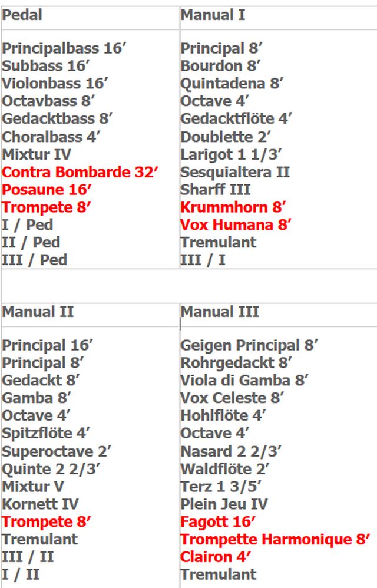Image resolution: width=377 pixels, height=588 pixels.
Task: Click Kornett IV in Manual II
Action: (41, 504)
